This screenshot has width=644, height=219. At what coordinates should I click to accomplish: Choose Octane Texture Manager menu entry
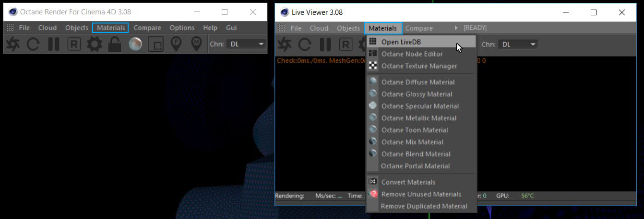[x=421, y=66]
